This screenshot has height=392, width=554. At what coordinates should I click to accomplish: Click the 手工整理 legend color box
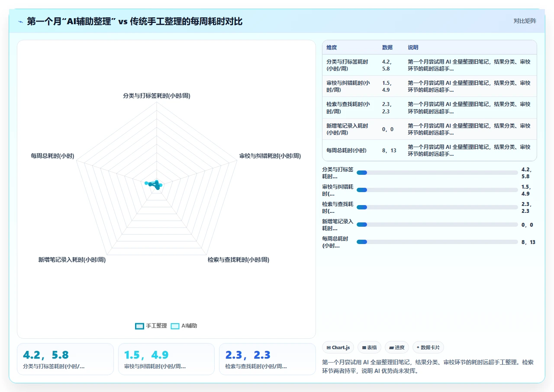click(139, 326)
